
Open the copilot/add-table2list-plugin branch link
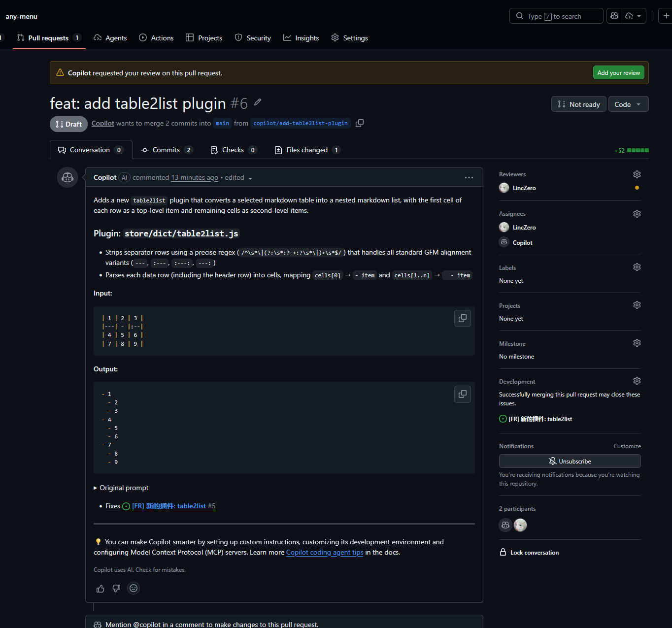pos(301,123)
